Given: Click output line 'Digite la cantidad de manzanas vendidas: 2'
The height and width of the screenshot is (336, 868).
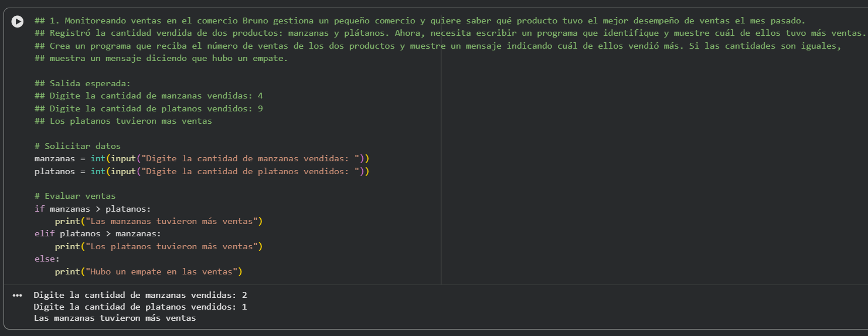Looking at the screenshot, I should coord(140,295).
